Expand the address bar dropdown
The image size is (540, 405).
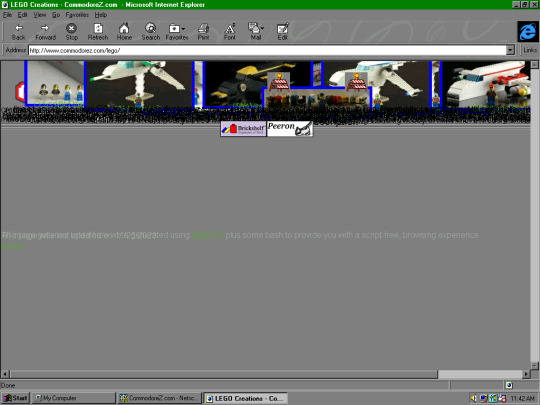coord(510,50)
